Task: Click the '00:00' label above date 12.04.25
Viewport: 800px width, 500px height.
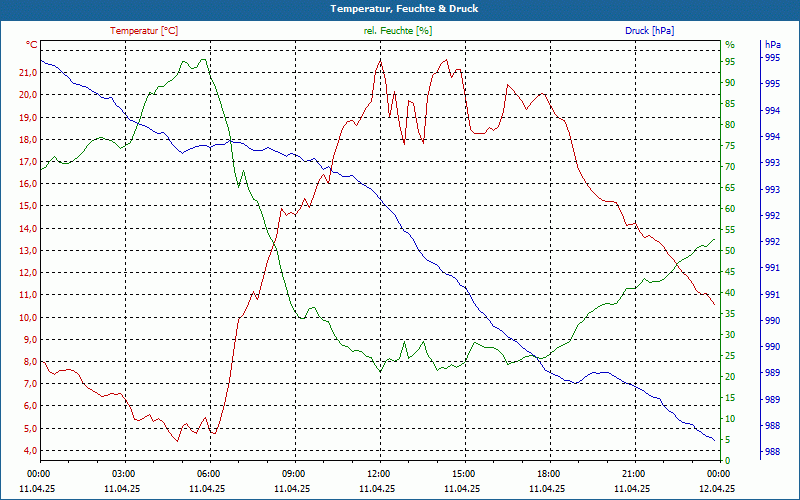Action: click(719, 473)
